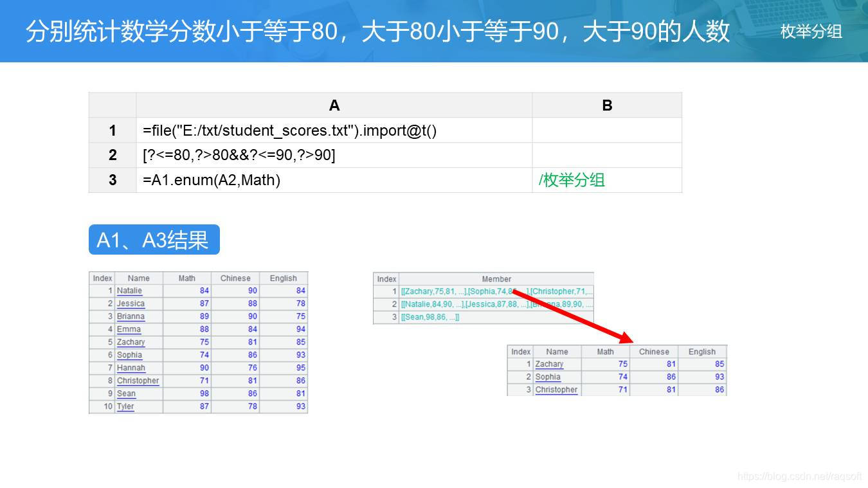Click Hannah's English score 95
The width and height of the screenshot is (868, 488).
pos(301,368)
